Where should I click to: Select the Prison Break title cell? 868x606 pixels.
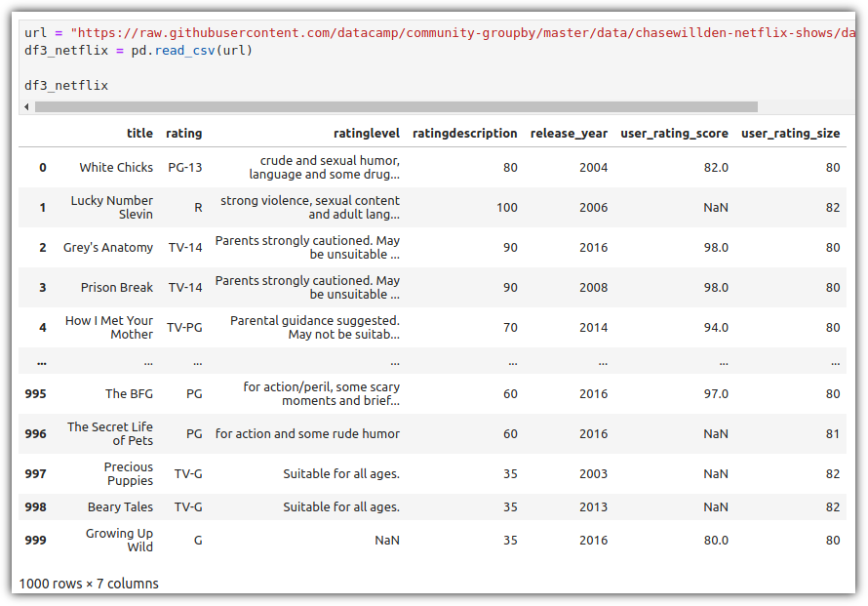click(117, 287)
